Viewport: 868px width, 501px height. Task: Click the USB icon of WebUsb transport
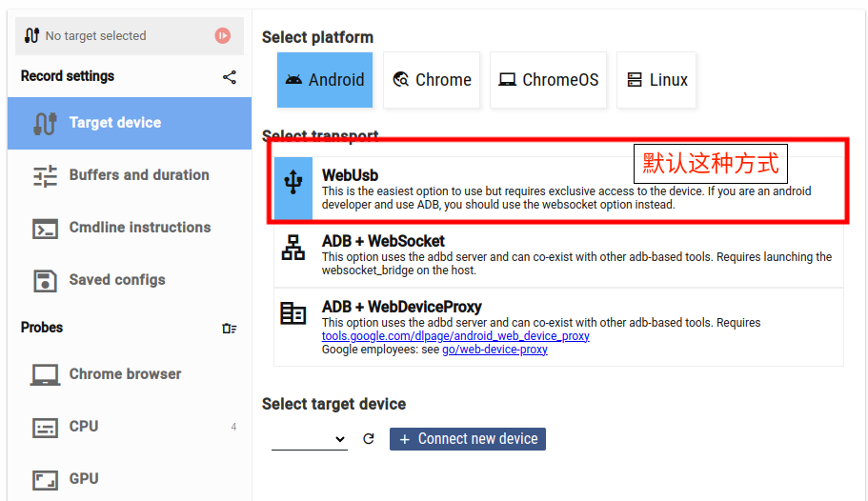click(x=293, y=182)
